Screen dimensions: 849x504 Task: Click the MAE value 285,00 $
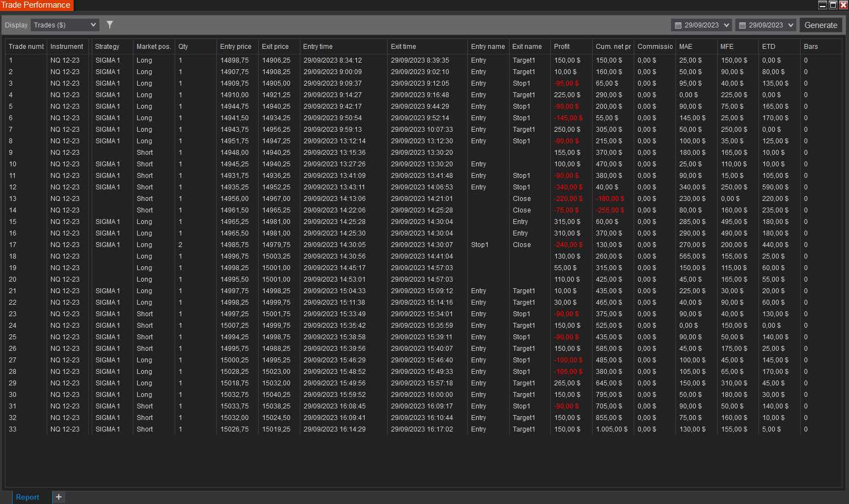pyautogui.click(x=692, y=222)
